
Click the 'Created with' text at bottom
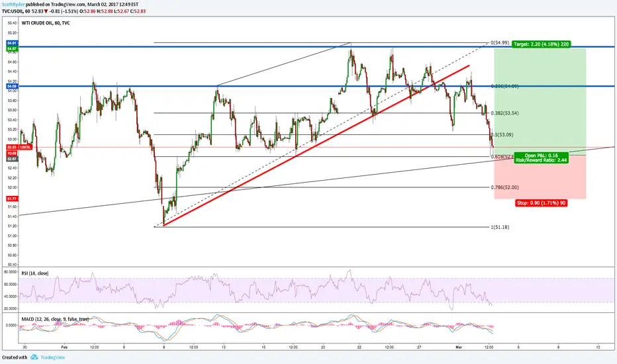tap(15, 357)
